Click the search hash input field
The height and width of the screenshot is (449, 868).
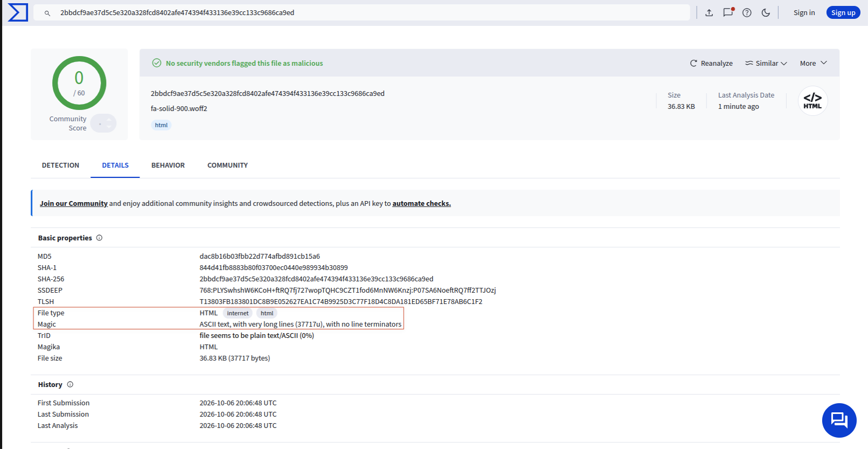(362, 12)
